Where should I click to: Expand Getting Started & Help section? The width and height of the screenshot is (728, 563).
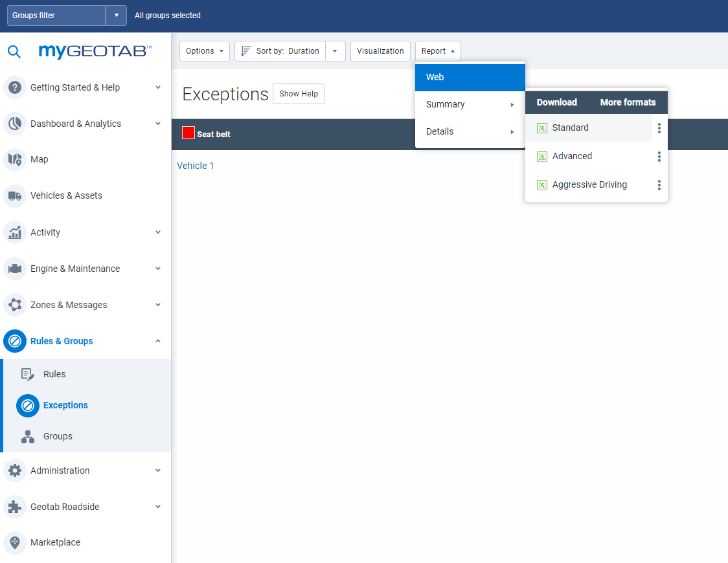(x=158, y=87)
